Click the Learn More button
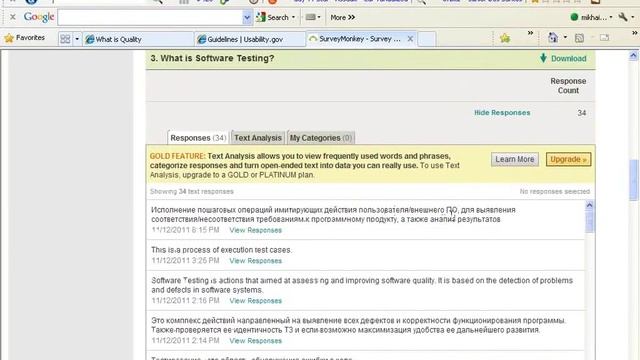 click(515, 159)
